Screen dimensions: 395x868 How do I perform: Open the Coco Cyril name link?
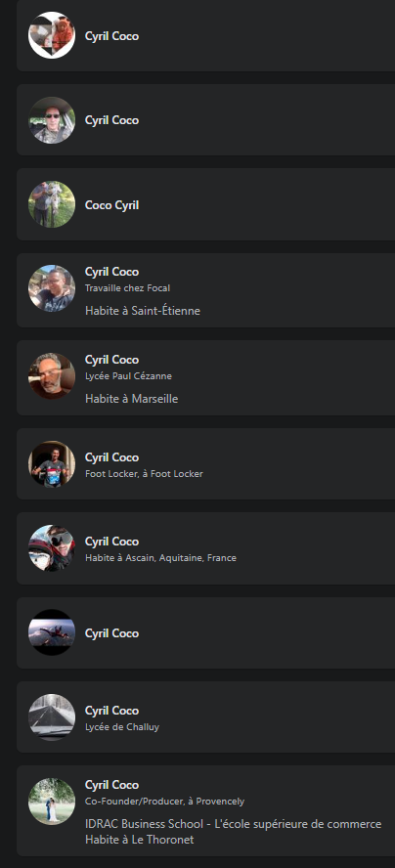pos(111,205)
